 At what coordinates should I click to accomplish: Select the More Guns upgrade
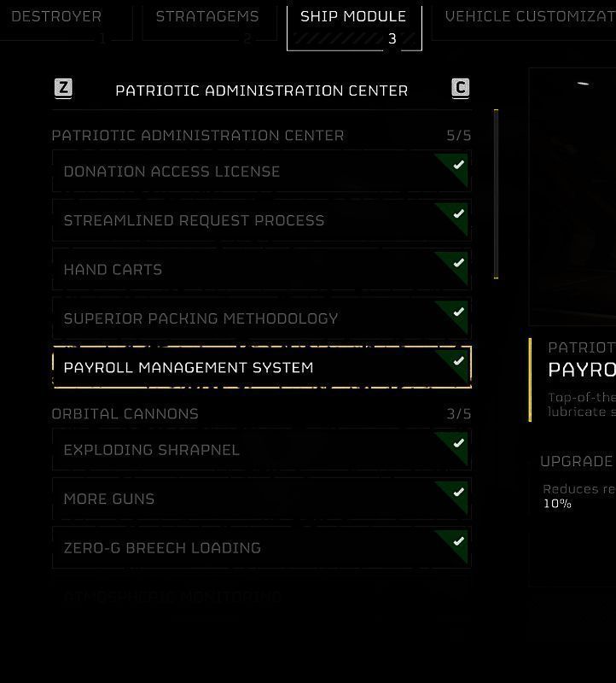pyautogui.click(x=247, y=499)
